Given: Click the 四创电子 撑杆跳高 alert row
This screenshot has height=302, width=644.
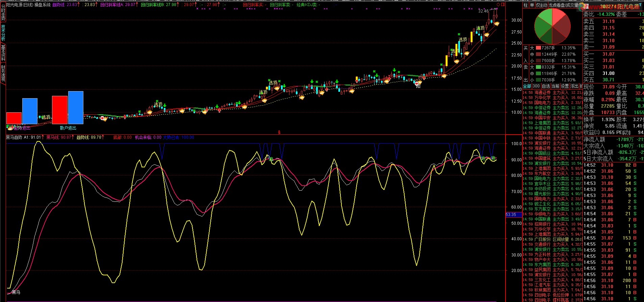Looking at the screenshot, I should (553, 300).
